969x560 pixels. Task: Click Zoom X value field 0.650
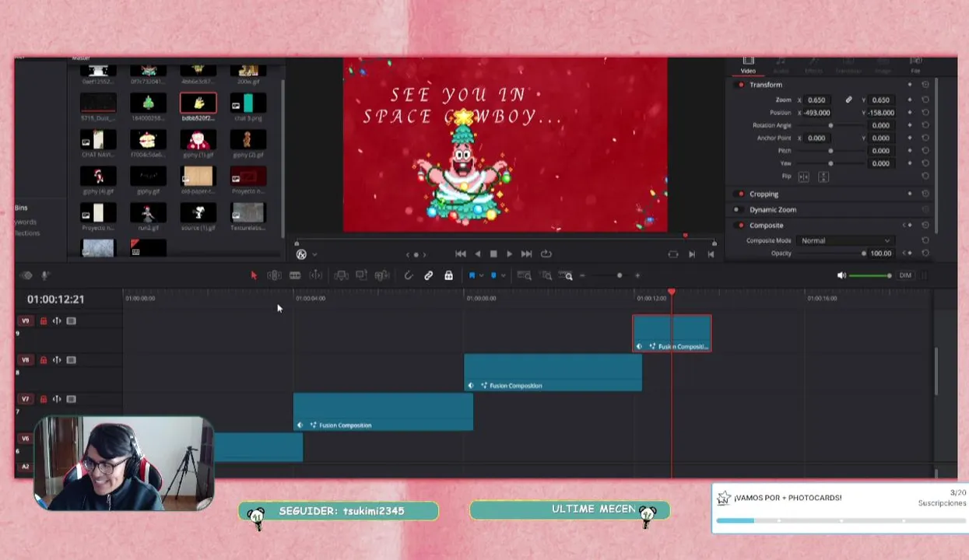(816, 100)
